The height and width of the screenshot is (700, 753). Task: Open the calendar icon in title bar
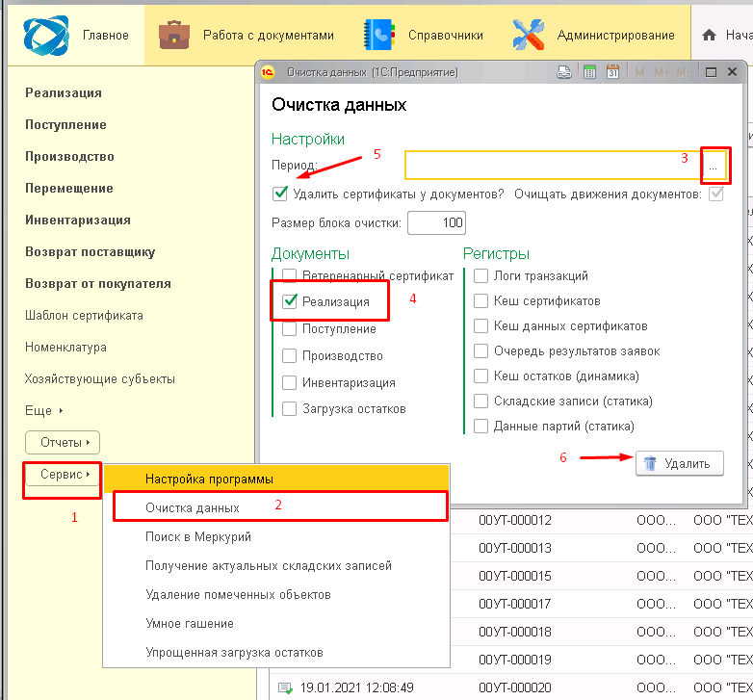[x=613, y=72]
